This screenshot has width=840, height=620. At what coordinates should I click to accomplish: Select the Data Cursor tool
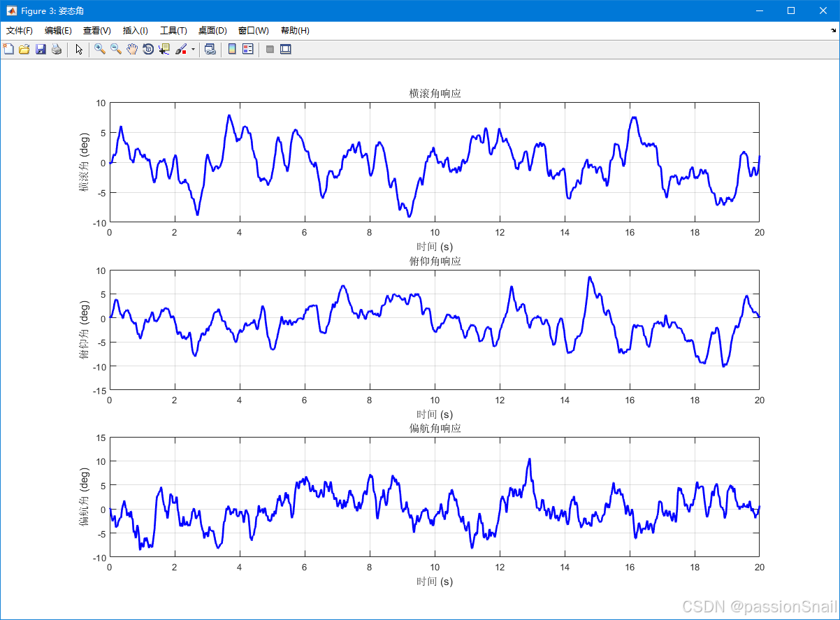coord(164,49)
